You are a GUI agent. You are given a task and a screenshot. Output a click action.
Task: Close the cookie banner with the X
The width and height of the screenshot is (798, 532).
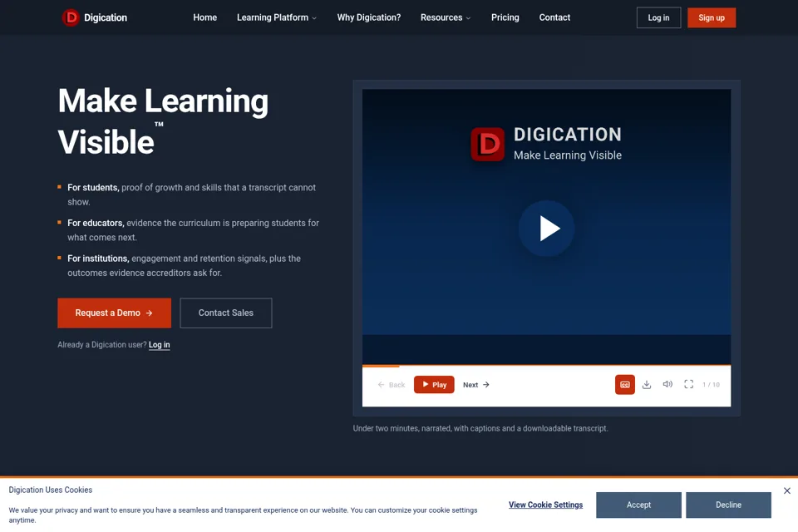[x=787, y=490]
